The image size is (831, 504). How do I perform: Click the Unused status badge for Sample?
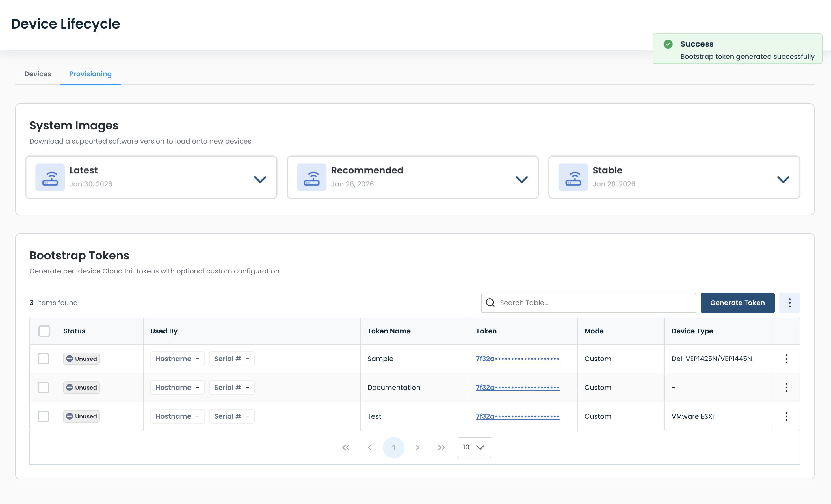[81, 359]
